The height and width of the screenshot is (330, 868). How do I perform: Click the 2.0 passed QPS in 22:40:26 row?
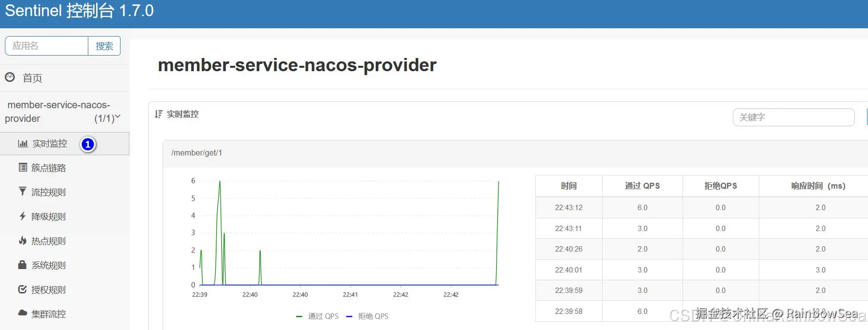click(643, 249)
